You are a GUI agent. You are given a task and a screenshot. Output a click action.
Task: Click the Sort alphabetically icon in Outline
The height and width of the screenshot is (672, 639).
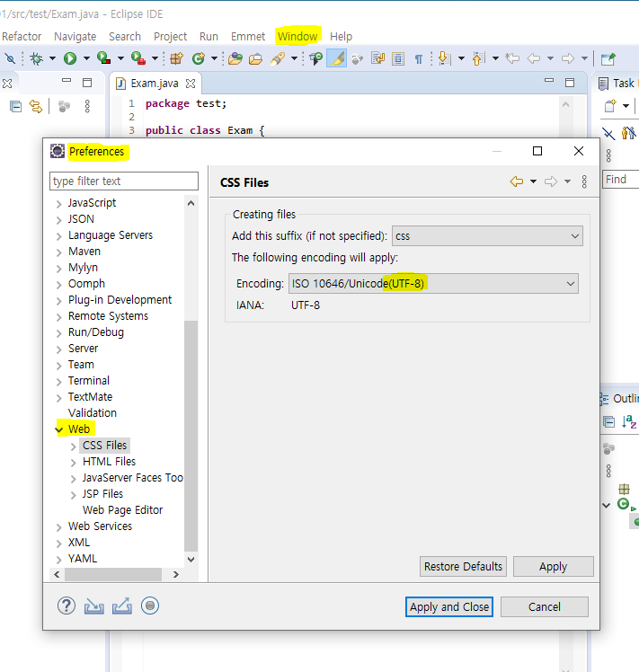[629, 421]
